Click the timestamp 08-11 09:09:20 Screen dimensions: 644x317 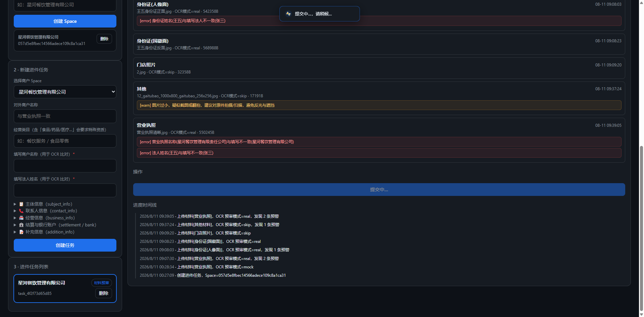tap(608, 65)
